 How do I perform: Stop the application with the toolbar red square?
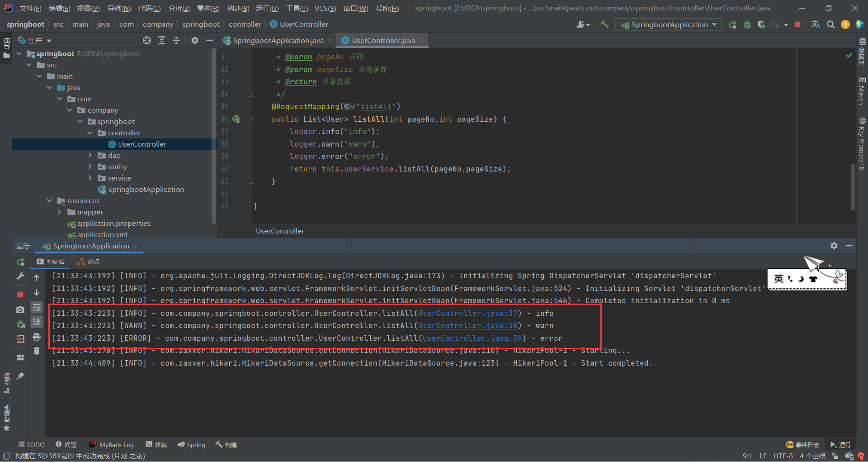point(797,24)
